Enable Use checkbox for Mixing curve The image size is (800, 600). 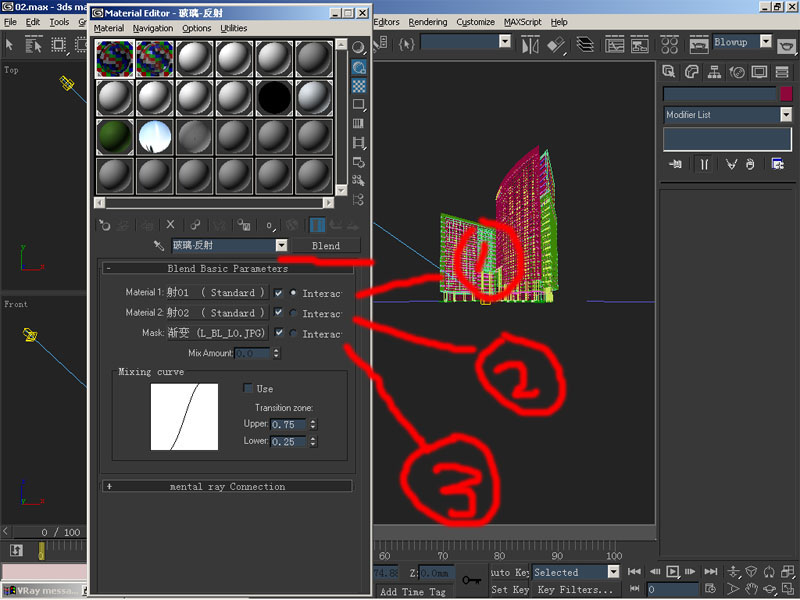248,388
